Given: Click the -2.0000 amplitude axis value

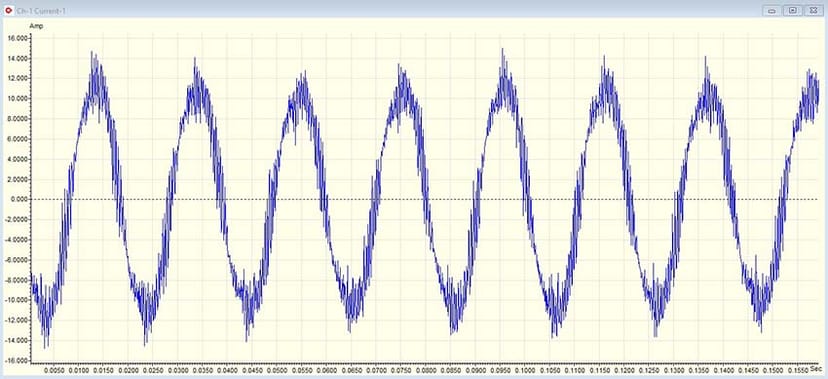Looking at the screenshot, I should pos(16,220).
